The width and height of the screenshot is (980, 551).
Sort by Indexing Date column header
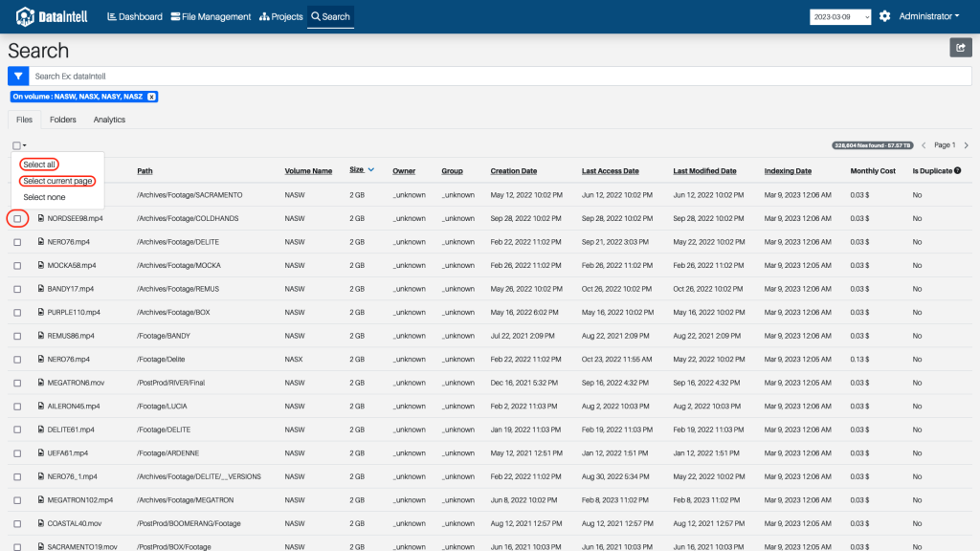788,170
